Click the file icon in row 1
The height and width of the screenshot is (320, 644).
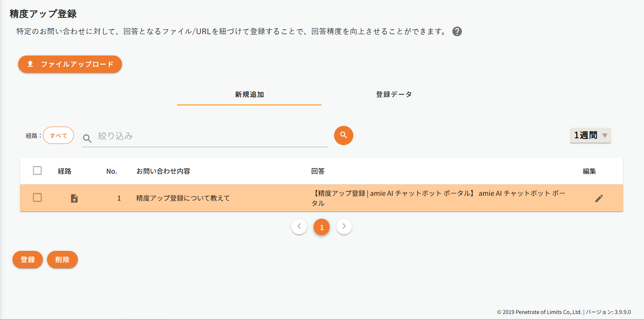[x=74, y=198]
